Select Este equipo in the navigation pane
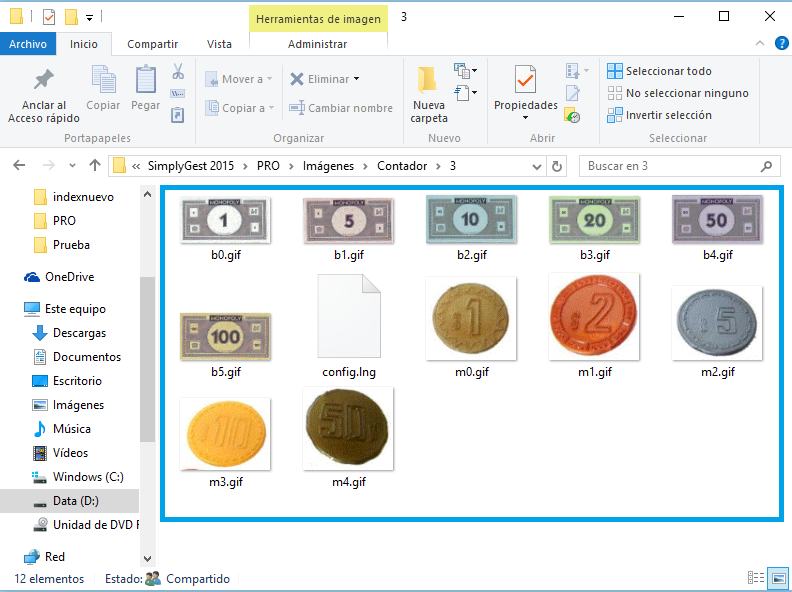 coord(66,309)
